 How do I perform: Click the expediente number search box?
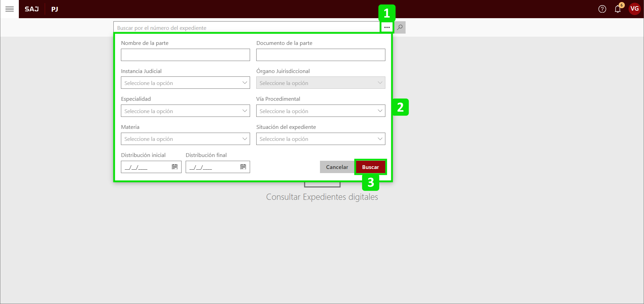tap(247, 28)
